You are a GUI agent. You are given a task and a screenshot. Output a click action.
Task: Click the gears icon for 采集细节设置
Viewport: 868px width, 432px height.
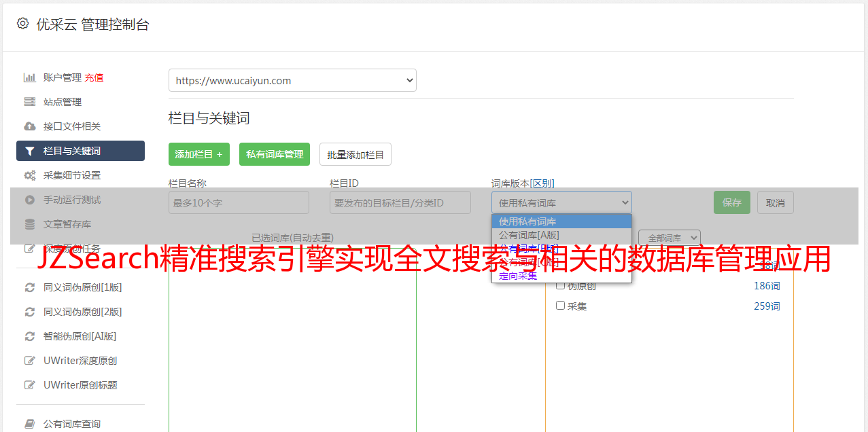click(x=30, y=175)
